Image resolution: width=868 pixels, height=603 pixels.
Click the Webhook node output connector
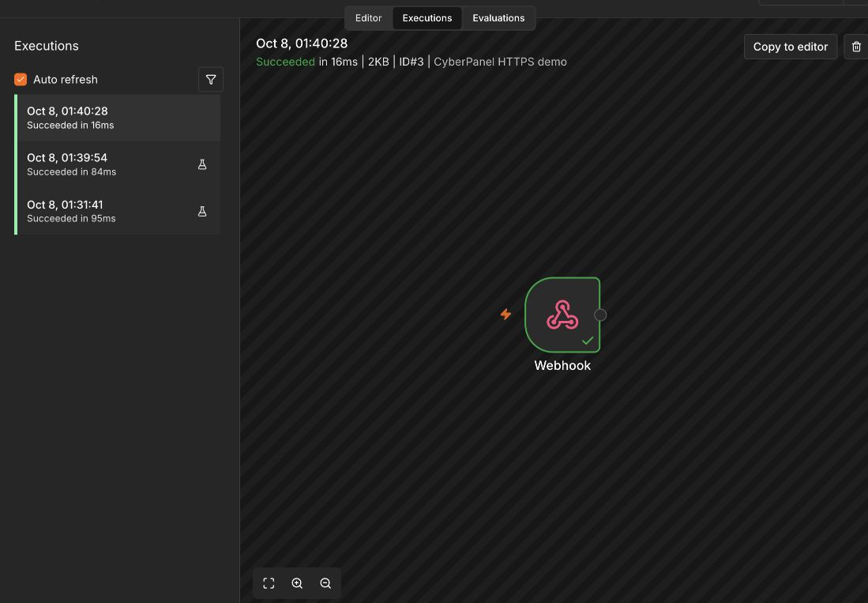[x=600, y=315]
